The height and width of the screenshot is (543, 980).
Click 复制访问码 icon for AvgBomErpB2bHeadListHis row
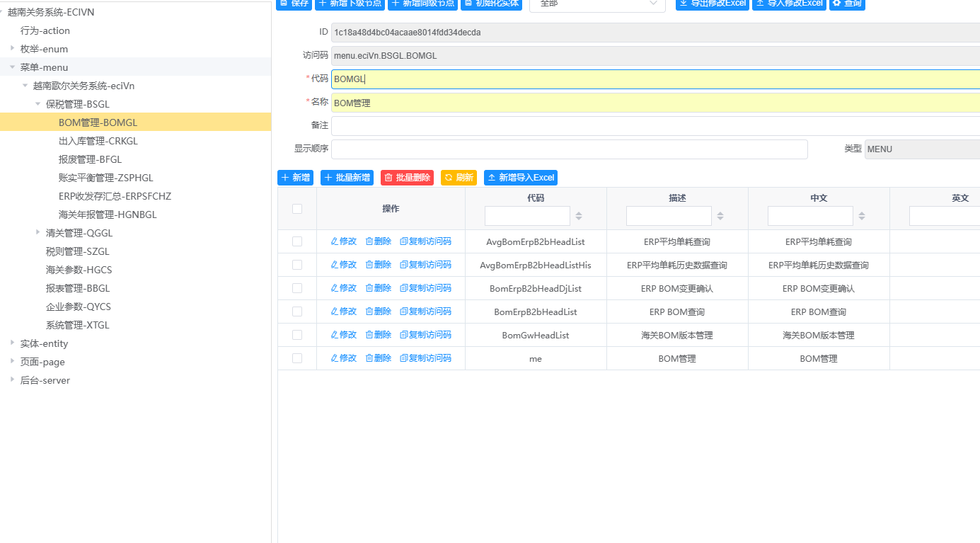pos(425,265)
